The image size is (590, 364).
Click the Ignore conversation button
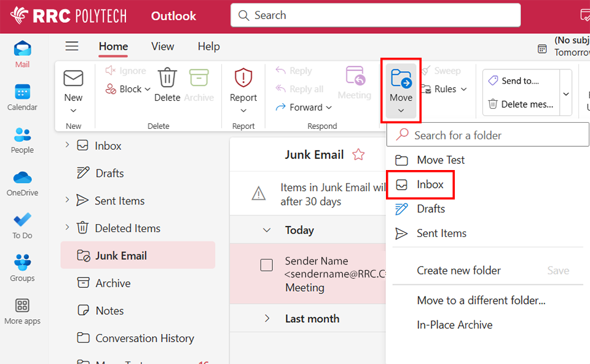tap(125, 71)
